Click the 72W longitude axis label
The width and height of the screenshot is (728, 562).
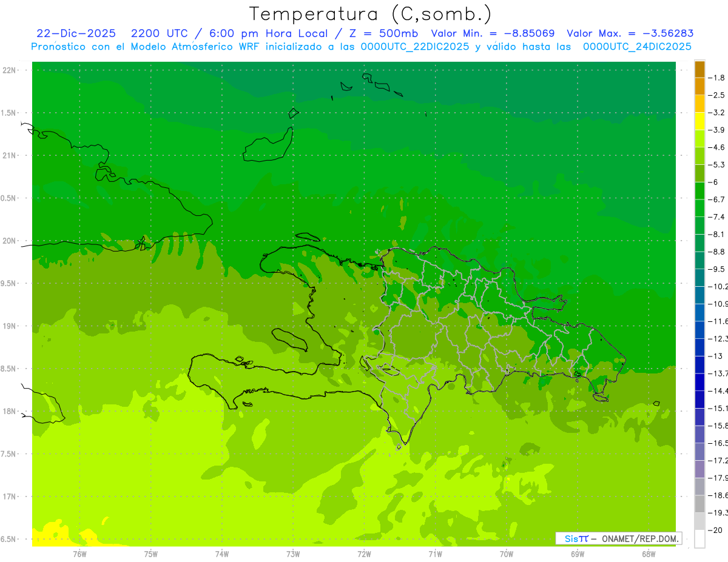tap(364, 554)
